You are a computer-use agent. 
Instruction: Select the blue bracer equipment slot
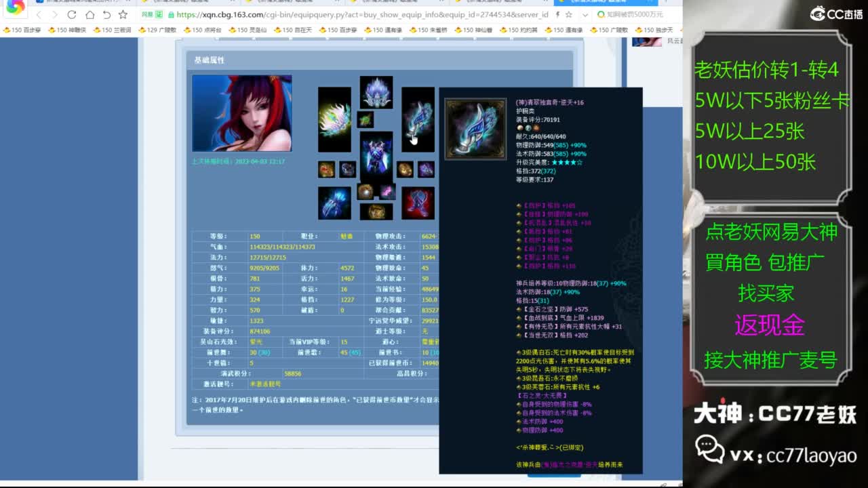[x=418, y=119]
